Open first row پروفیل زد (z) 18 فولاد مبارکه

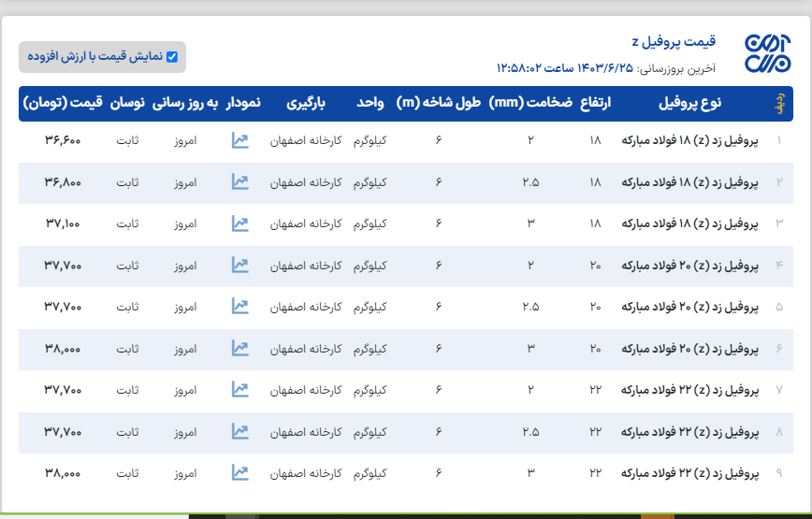pyautogui.click(x=690, y=141)
